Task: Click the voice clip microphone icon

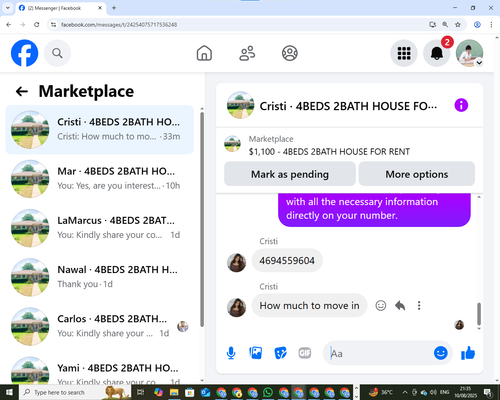Action: click(231, 353)
